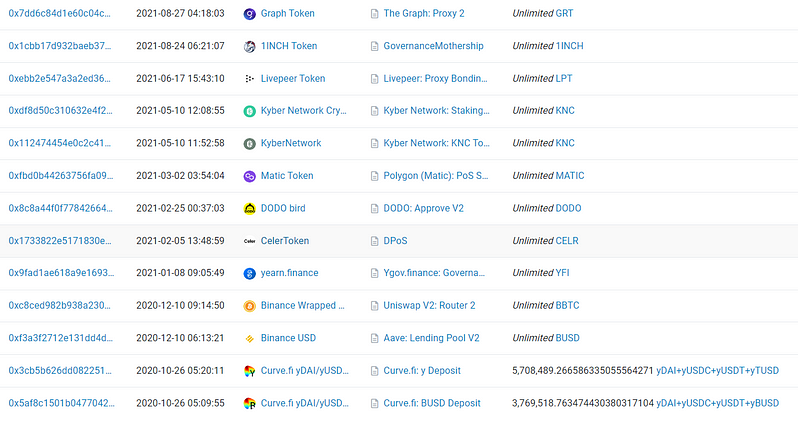Open the 1INCH Token name link

(x=289, y=46)
